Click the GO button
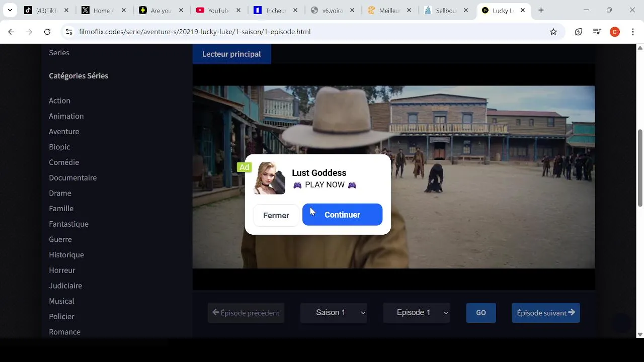Viewport: 644px width, 362px height. click(x=481, y=313)
